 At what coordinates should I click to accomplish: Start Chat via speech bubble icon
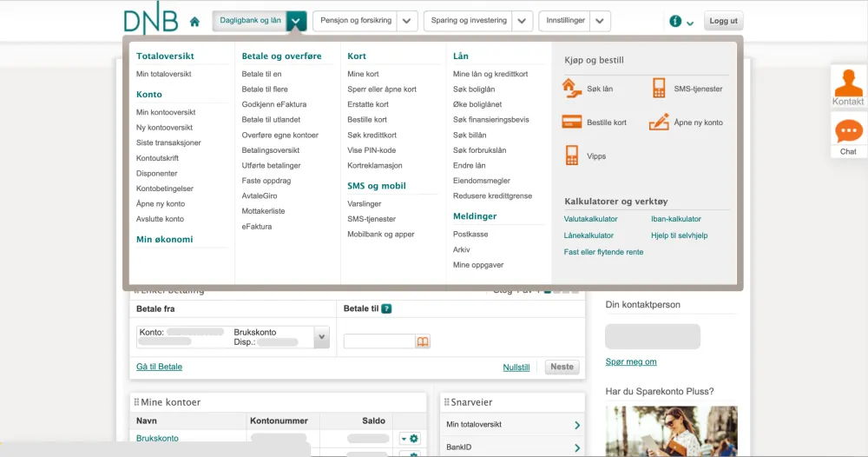(848, 132)
